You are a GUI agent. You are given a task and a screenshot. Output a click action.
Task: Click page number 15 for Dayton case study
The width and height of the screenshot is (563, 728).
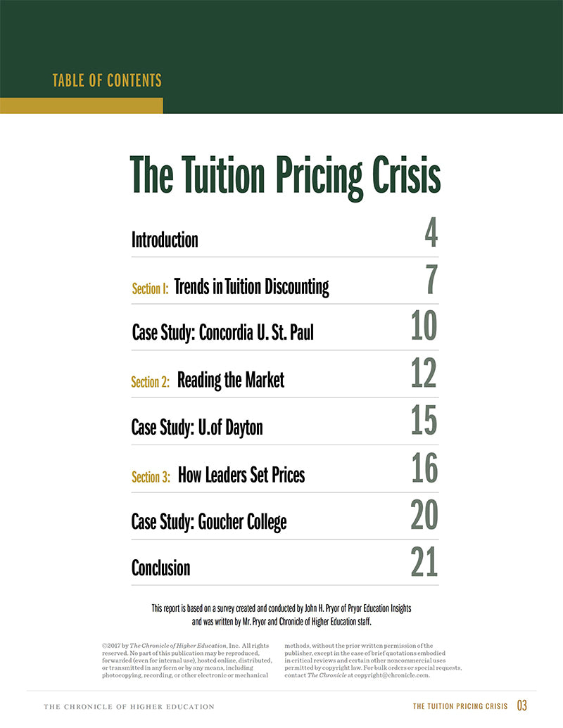point(424,420)
